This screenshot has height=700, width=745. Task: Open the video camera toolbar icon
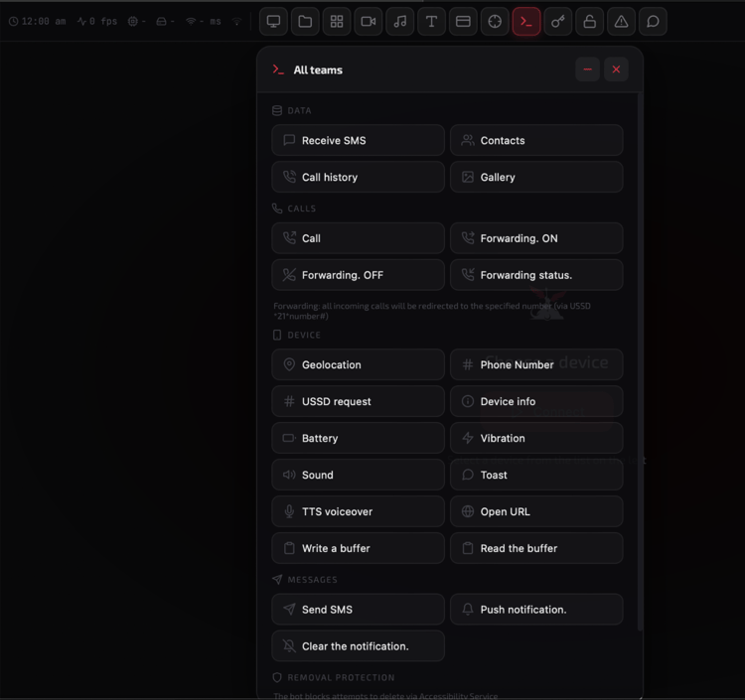(x=369, y=22)
